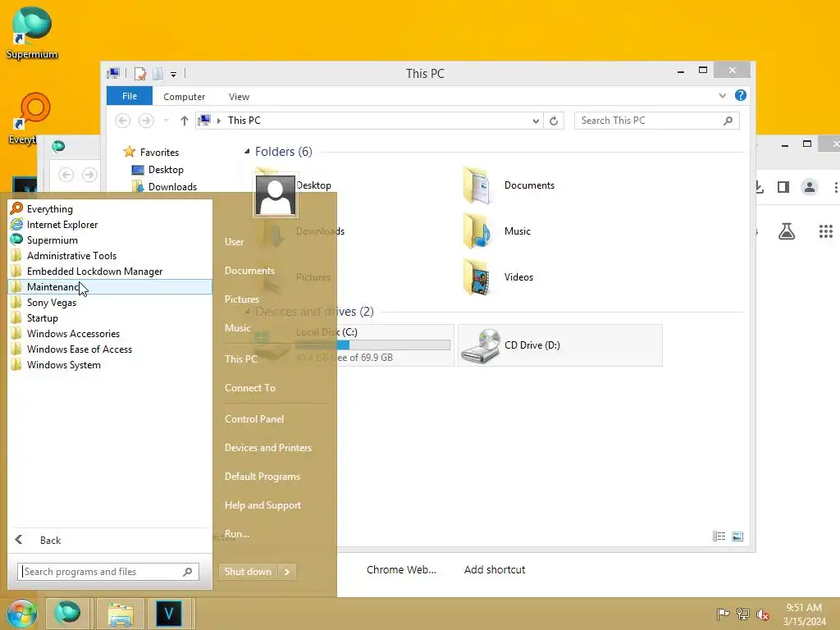The height and width of the screenshot is (630, 840).
Task: Select Desktop under Favorites
Action: 166,169
